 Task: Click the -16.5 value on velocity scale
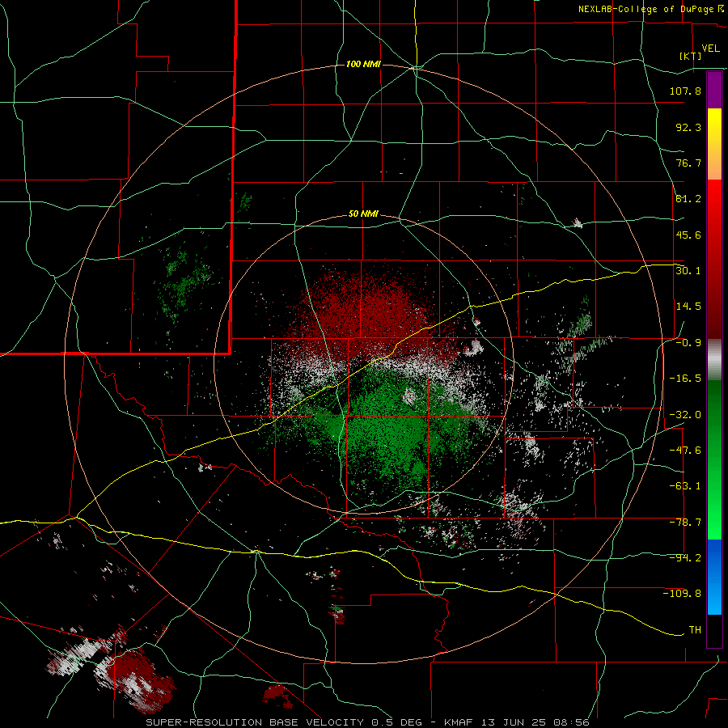(x=685, y=379)
